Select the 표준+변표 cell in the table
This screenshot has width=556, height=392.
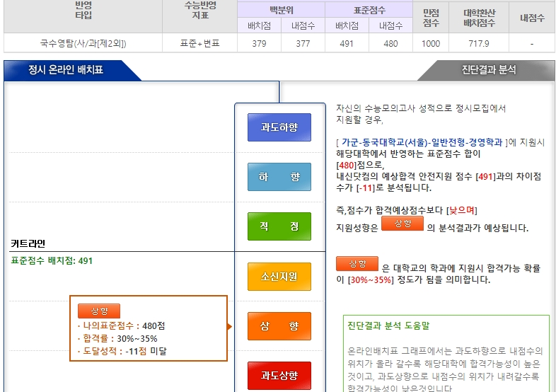[200, 43]
